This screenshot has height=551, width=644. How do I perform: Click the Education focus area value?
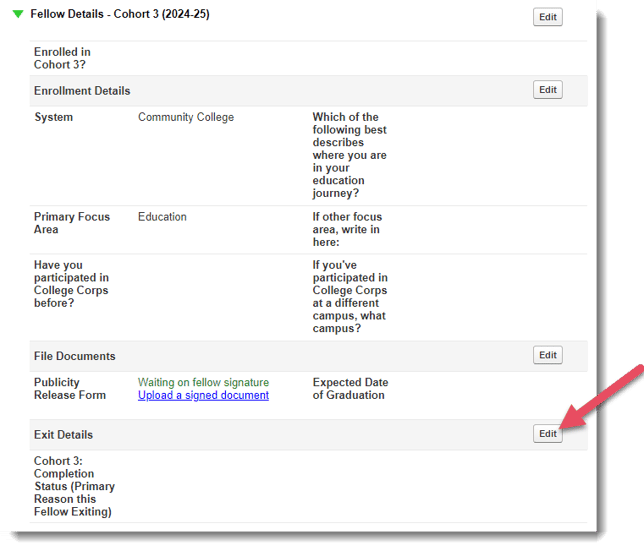pos(162,217)
